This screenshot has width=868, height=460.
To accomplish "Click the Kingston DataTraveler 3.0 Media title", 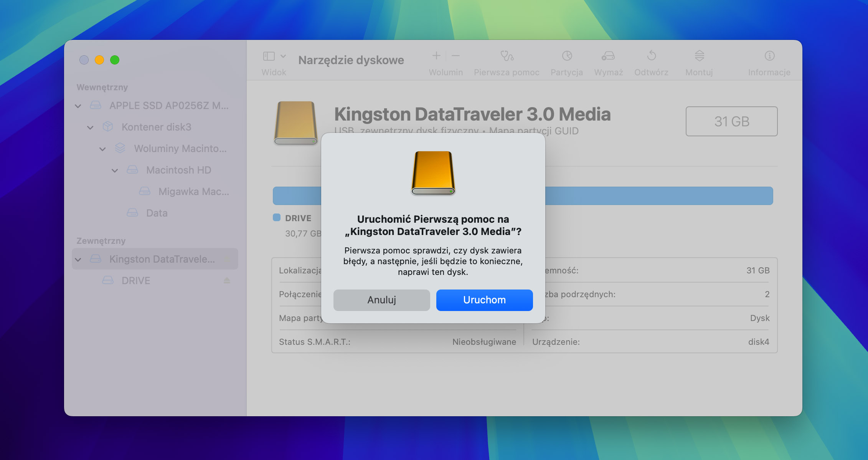I will (472, 114).
